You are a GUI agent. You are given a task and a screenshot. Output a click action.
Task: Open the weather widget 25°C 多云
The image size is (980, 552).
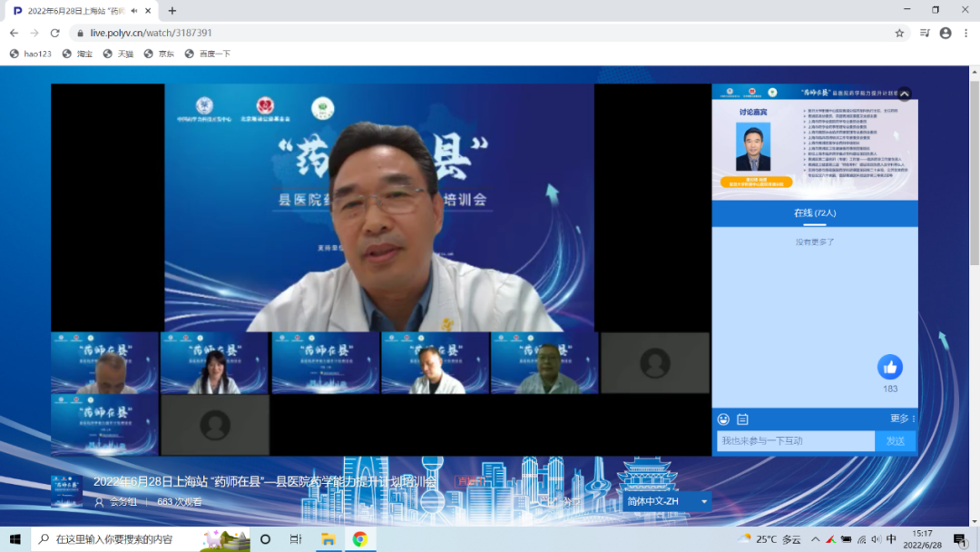tap(769, 539)
